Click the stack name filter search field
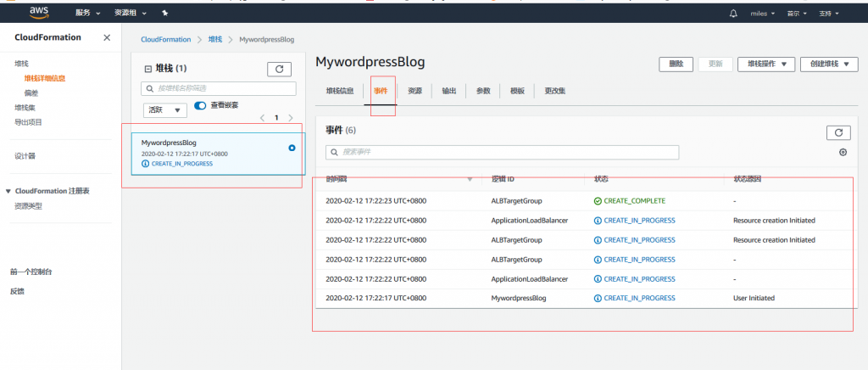Viewport: 868px width, 370px height. point(219,88)
